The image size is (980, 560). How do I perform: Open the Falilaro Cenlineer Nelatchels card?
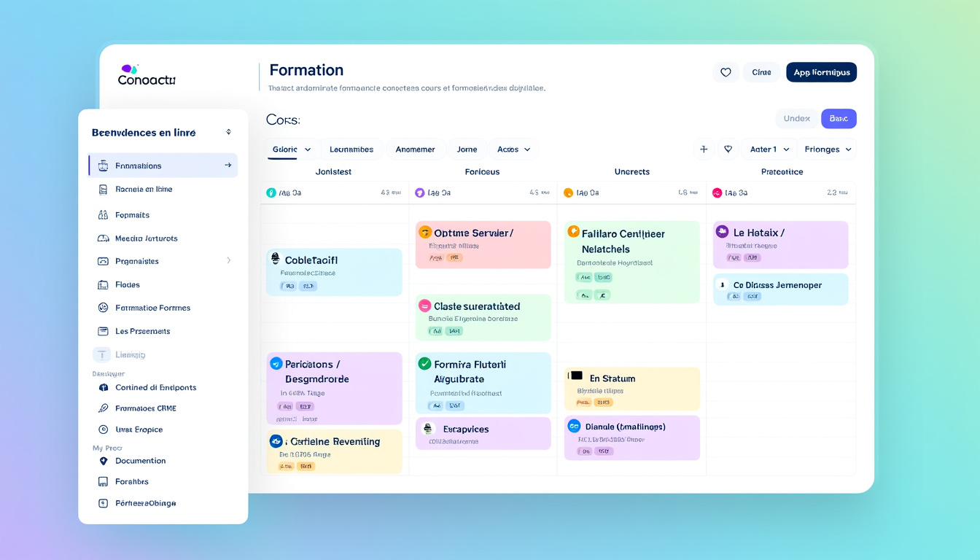tap(631, 262)
